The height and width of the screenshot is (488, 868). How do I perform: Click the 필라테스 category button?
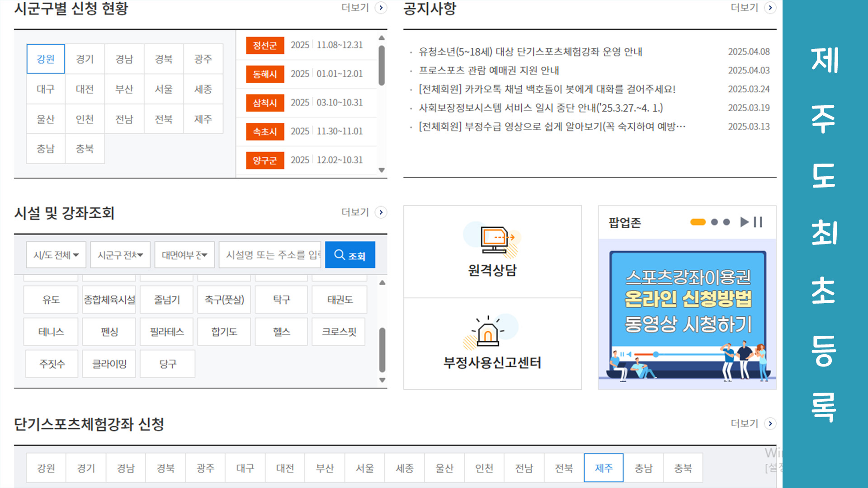[x=167, y=332]
